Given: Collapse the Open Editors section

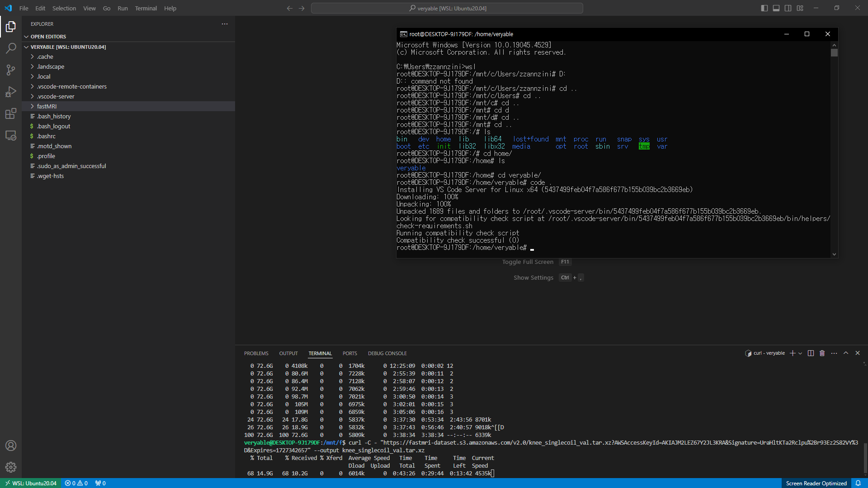Looking at the screenshot, I should pos(48,36).
